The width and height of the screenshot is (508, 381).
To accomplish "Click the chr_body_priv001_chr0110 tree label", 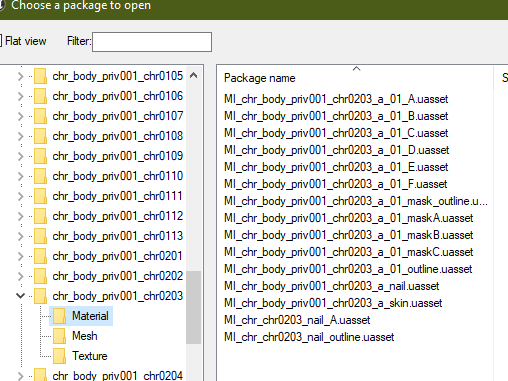I will tap(118, 176).
